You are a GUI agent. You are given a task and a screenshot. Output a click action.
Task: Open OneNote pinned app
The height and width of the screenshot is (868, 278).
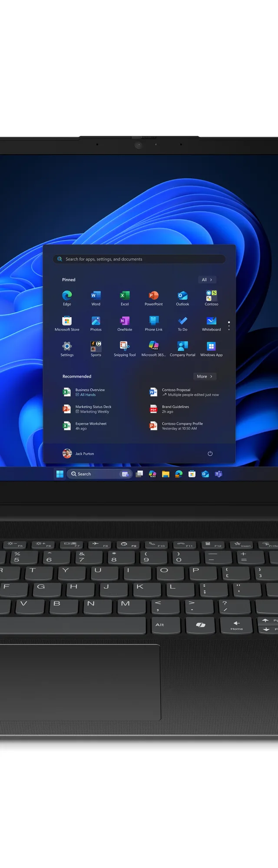tap(125, 323)
